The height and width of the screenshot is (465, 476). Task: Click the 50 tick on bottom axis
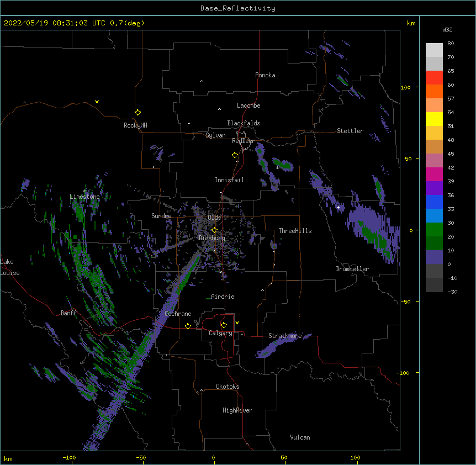pos(284,457)
